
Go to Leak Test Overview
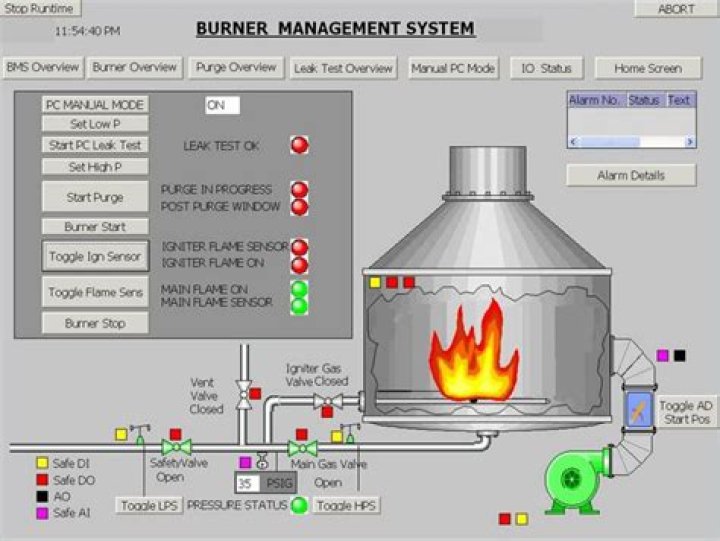[343, 68]
